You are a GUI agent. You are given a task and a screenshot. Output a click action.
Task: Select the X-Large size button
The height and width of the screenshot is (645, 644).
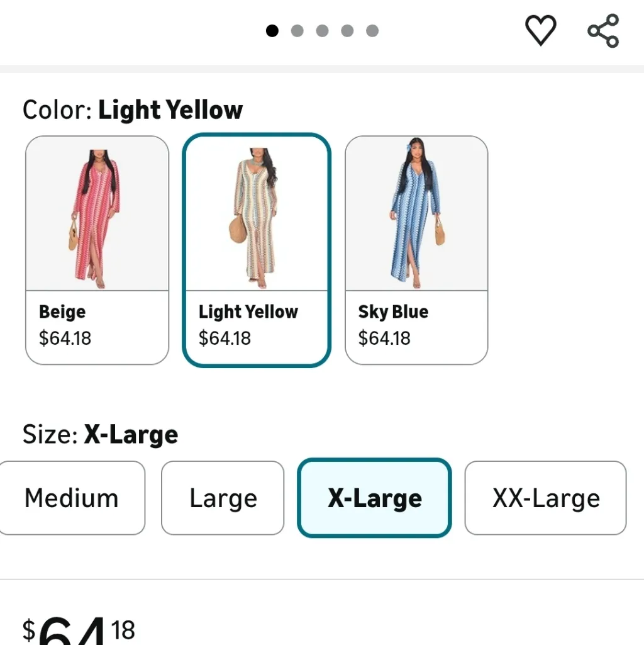(374, 498)
